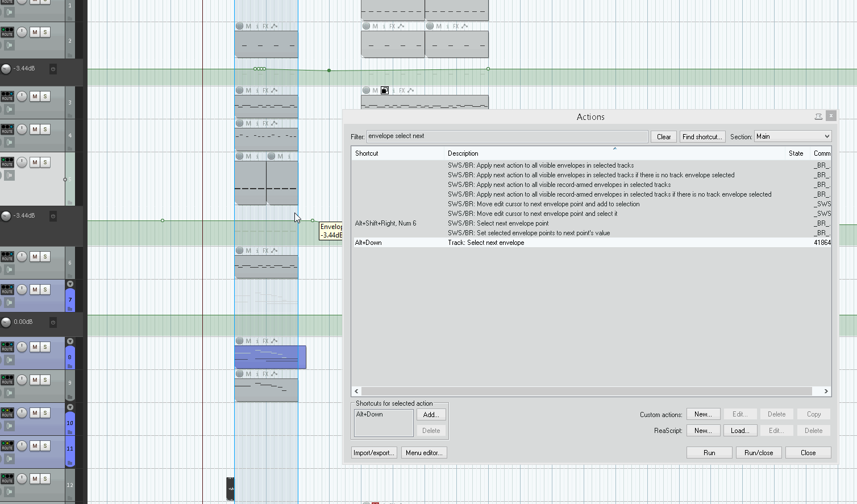857x504 pixels.
Task: Click Add... to assign a new shortcut
Action: click(x=431, y=415)
